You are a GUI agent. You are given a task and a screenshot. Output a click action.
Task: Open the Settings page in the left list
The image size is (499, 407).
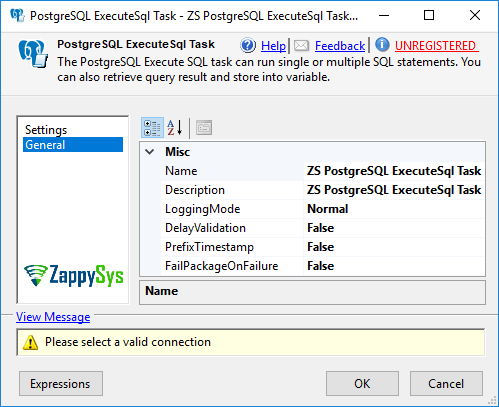46,130
